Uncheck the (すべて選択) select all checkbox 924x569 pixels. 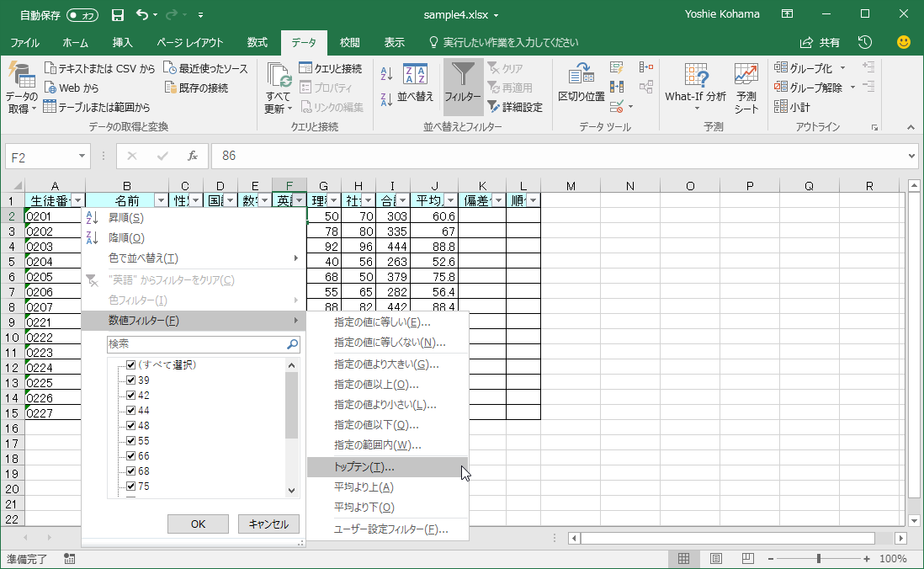(130, 364)
